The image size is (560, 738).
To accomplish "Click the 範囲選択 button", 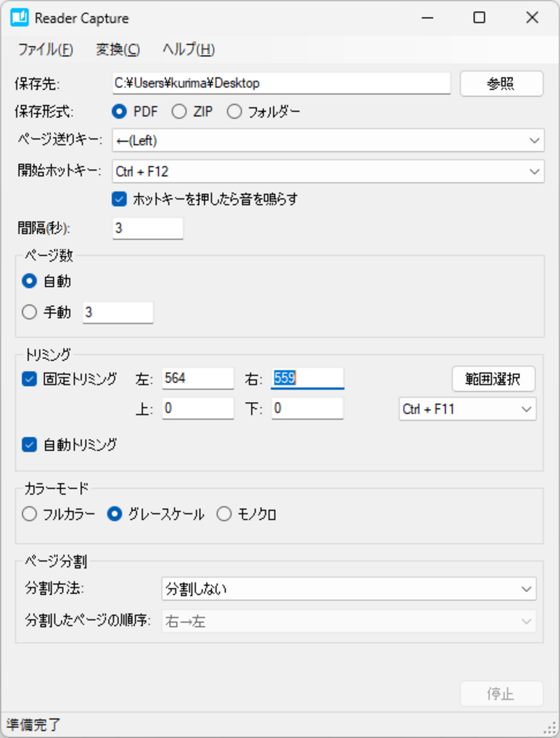I will click(x=493, y=379).
